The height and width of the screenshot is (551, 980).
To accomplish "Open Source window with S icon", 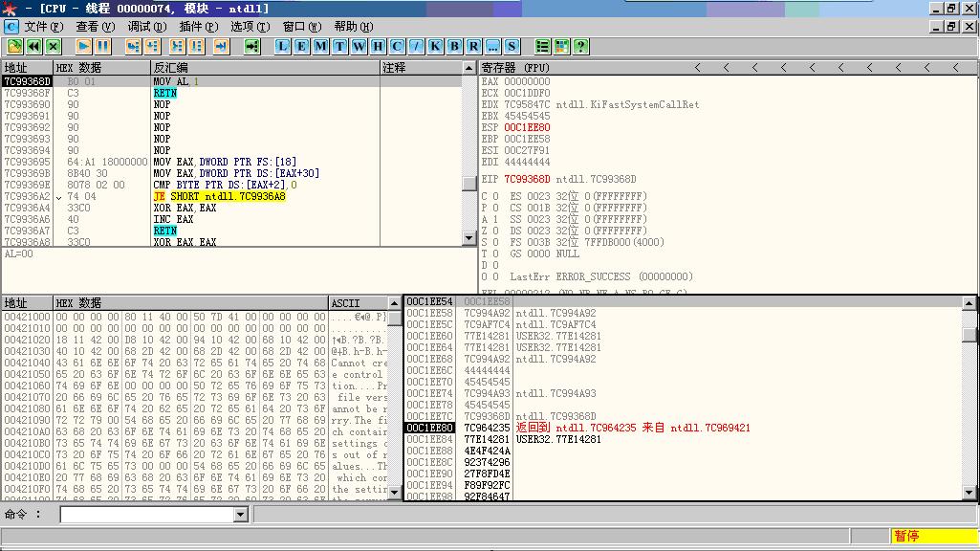I will (x=512, y=46).
